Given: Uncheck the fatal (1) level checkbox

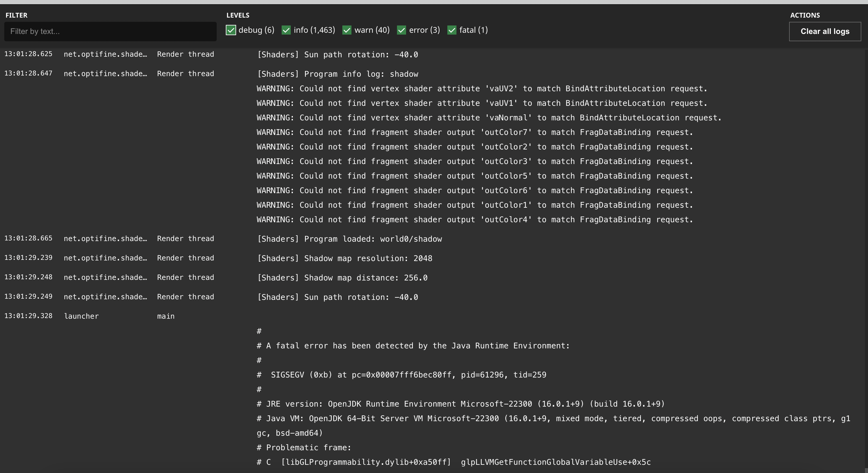Looking at the screenshot, I should [452, 30].
